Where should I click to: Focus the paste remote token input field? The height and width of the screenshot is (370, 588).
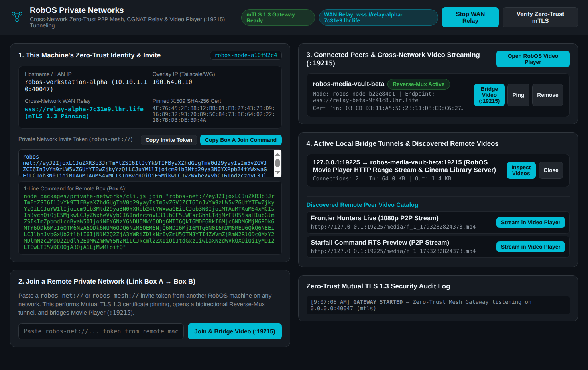point(101,331)
